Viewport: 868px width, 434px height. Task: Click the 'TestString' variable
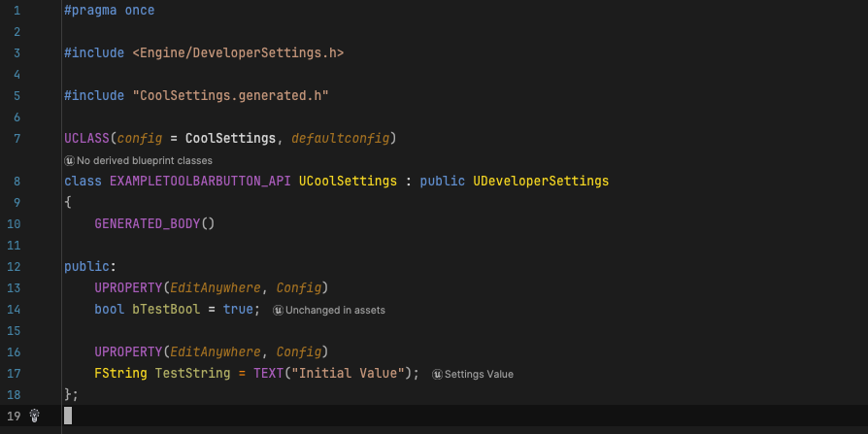192,373
